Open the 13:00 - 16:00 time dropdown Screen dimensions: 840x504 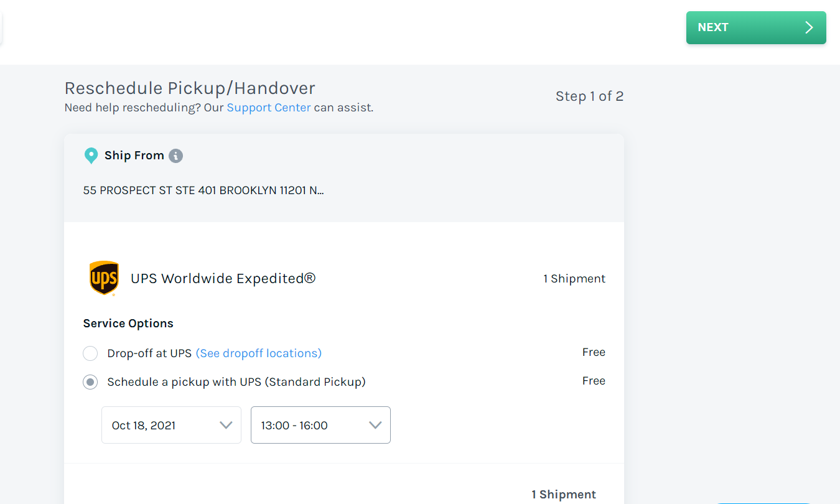pos(320,425)
